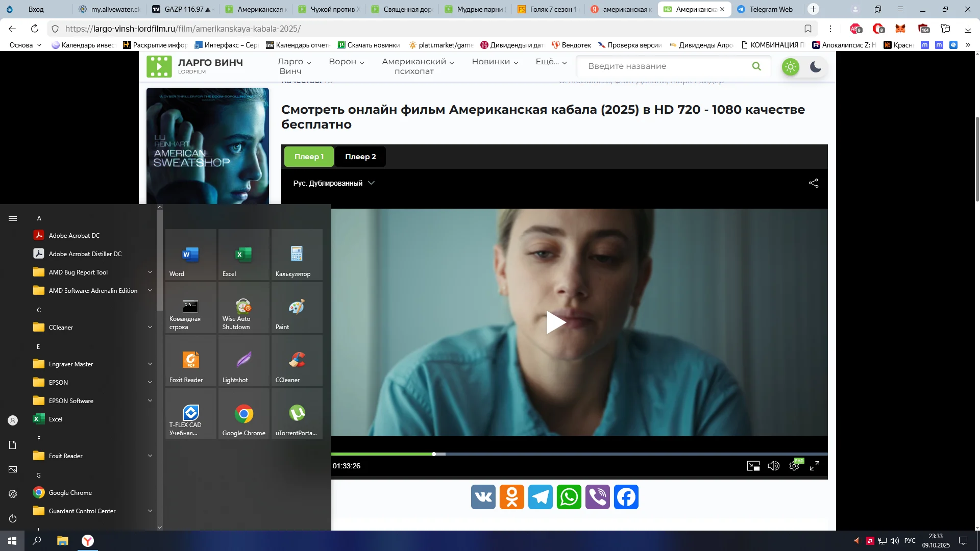Viewport: 980px width, 551px height.
Task: Open Adobe Acrobat DC from app list
Action: [75, 236]
